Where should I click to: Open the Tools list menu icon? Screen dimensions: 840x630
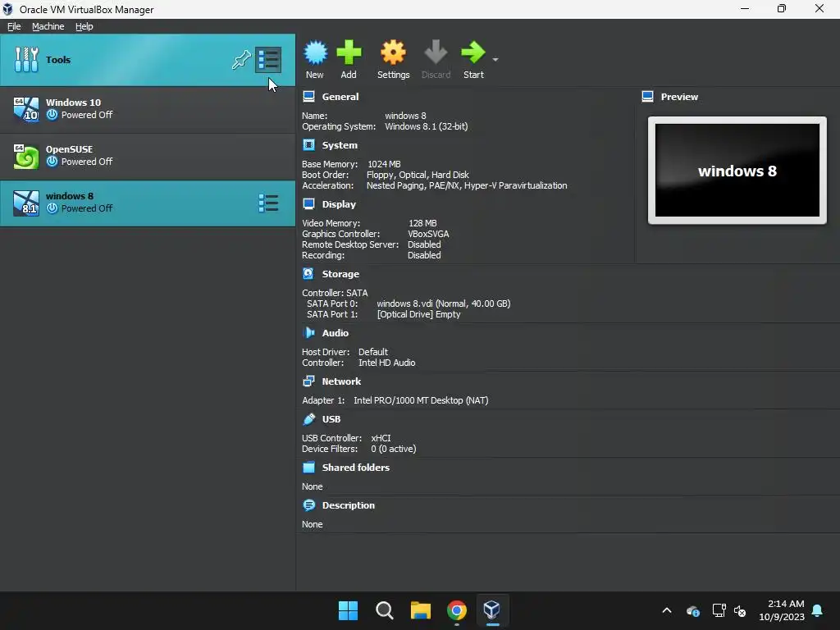pos(268,59)
